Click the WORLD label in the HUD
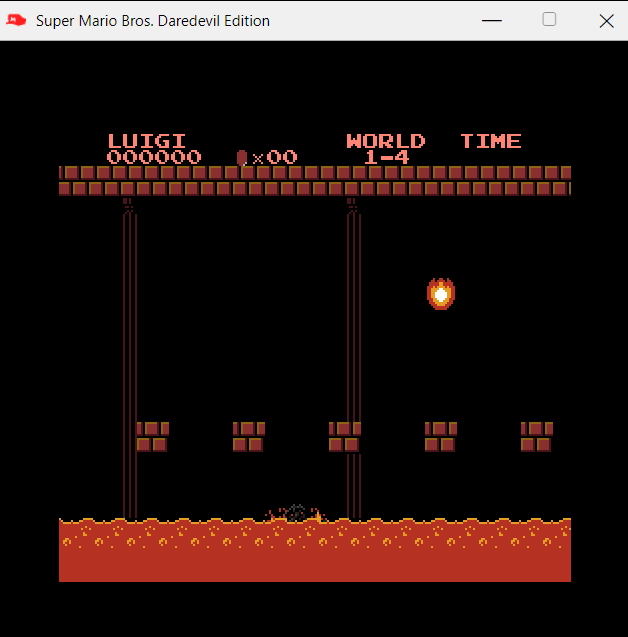 [385, 141]
